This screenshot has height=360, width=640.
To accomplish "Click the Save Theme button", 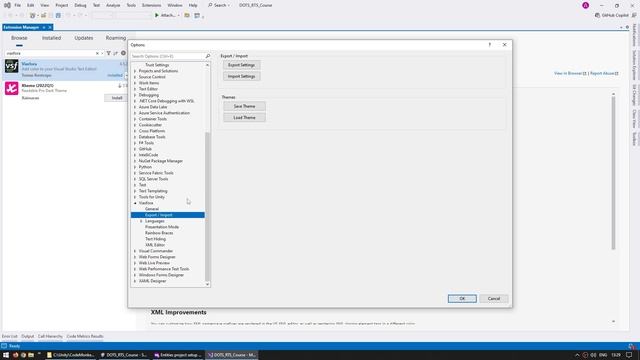I will [x=244, y=106].
